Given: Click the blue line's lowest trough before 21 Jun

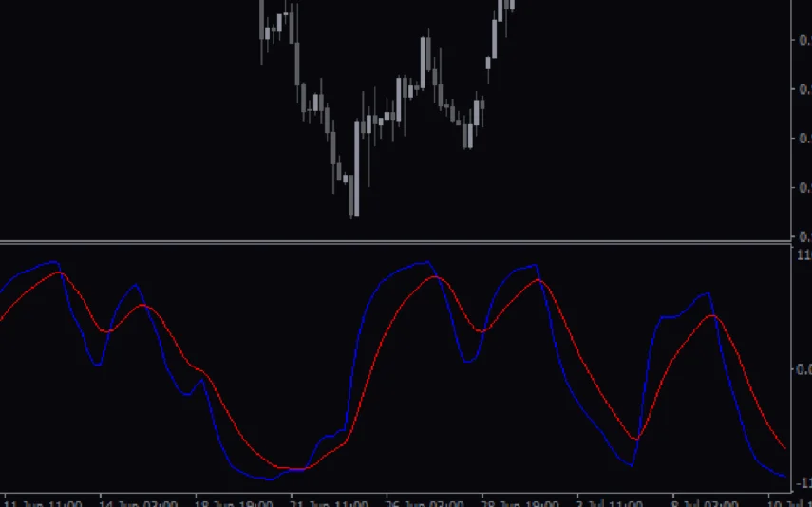Looking at the screenshot, I should [x=269, y=479].
